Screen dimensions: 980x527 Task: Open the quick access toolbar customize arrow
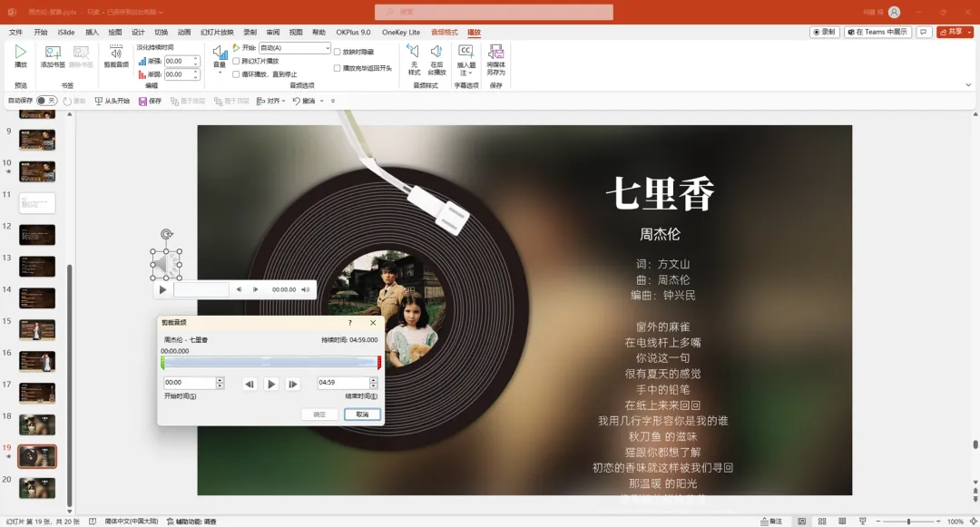333,102
